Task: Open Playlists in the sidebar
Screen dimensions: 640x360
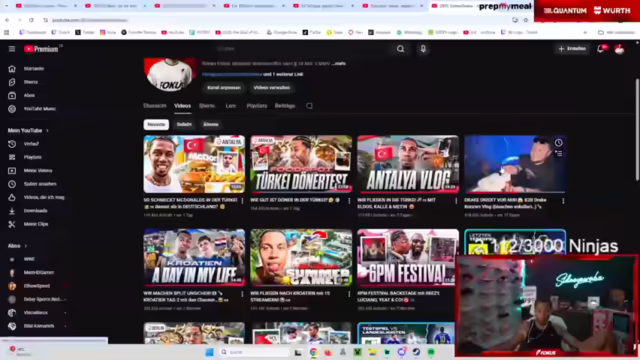Action: pyautogui.click(x=32, y=157)
